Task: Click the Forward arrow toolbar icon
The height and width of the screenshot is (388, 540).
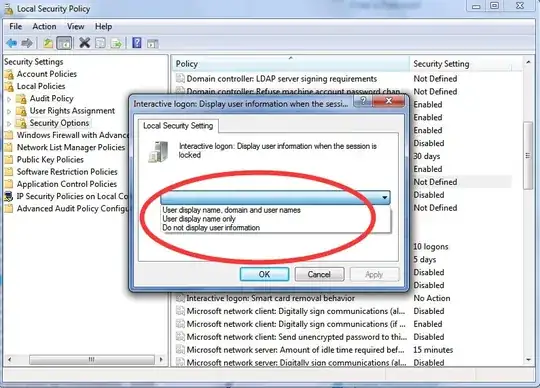Action: tap(27, 43)
